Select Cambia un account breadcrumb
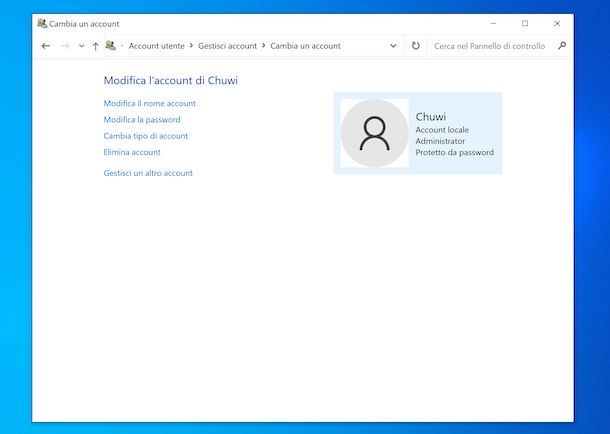610x434 pixels. tap(305, 46)
